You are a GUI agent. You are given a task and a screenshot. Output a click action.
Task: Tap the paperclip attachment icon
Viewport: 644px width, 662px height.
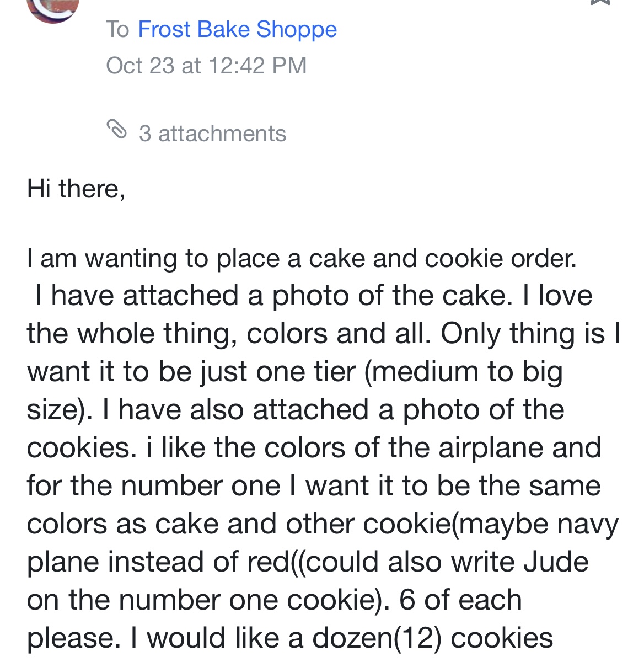coord(116,130)
